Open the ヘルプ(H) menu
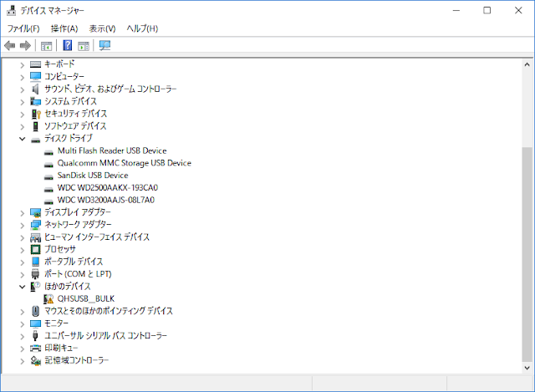The width and height of the screenshot is (535, 392). (x=142, y=28)
